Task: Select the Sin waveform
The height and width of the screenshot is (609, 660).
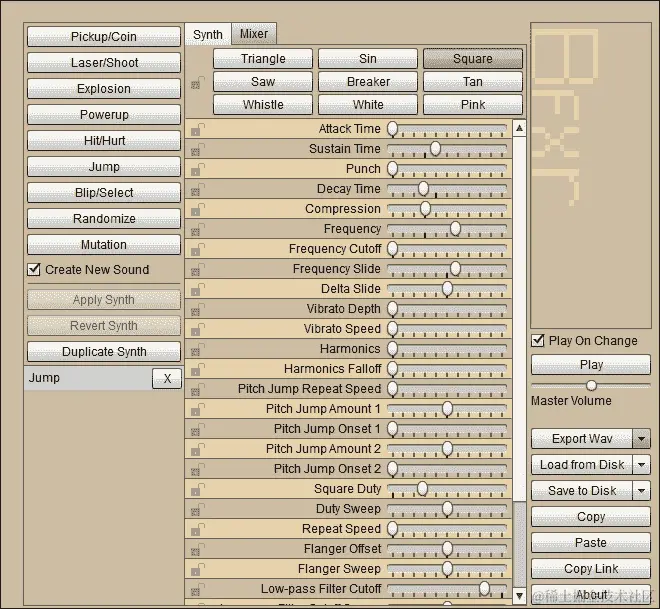Action: click(367, 59)
